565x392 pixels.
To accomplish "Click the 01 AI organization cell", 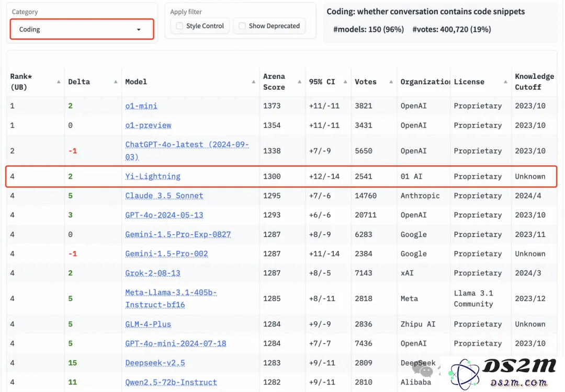I will (412, 176).
